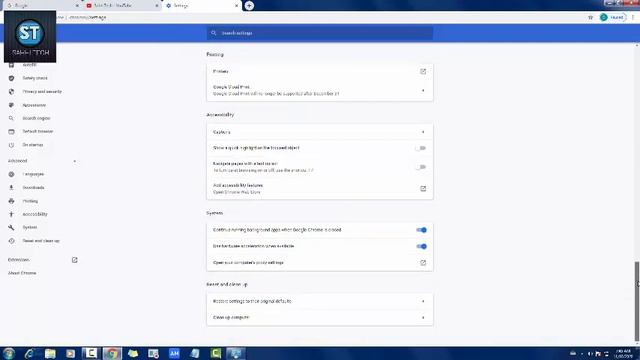Click the clock in the system tray
640x360 pixels.
click(x=623, y=354)
